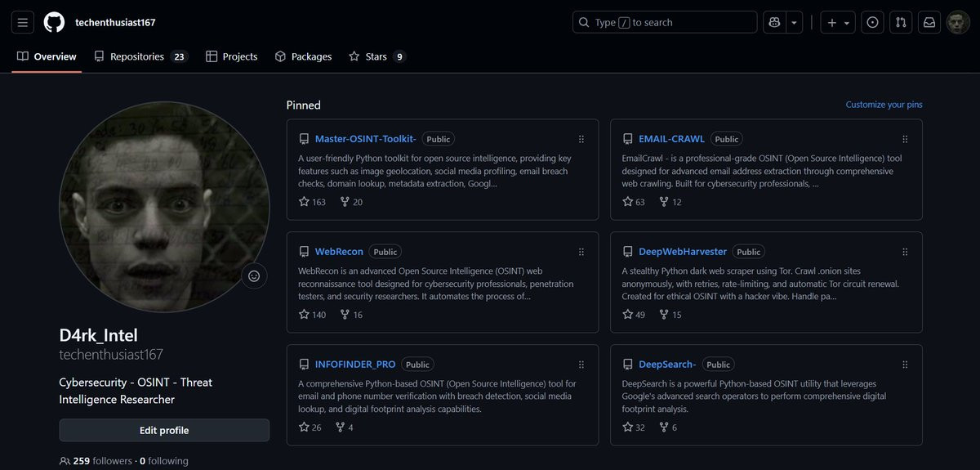Click the drag handle on Master-OSINT-Toolkit- pin

coord(581,139)
